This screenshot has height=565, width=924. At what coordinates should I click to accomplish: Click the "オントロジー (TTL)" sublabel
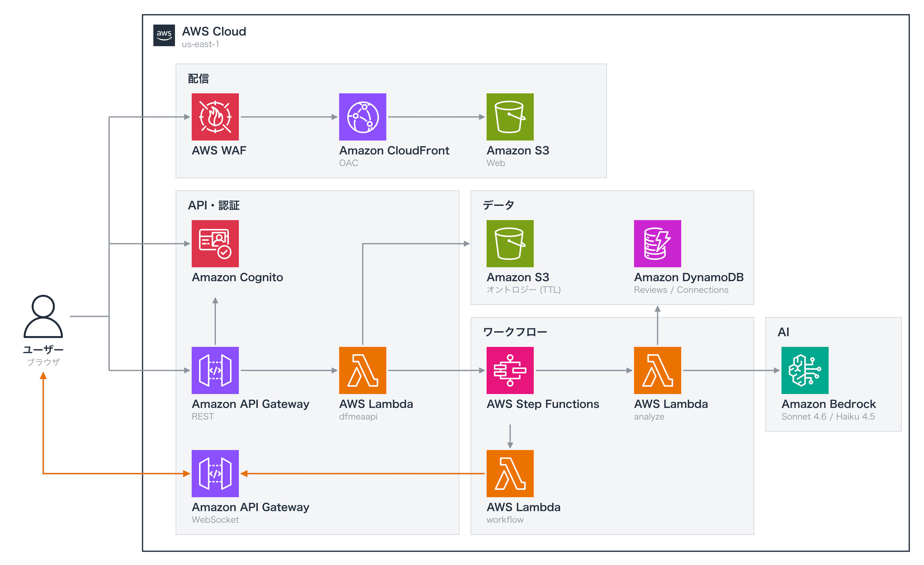(523, 290)
